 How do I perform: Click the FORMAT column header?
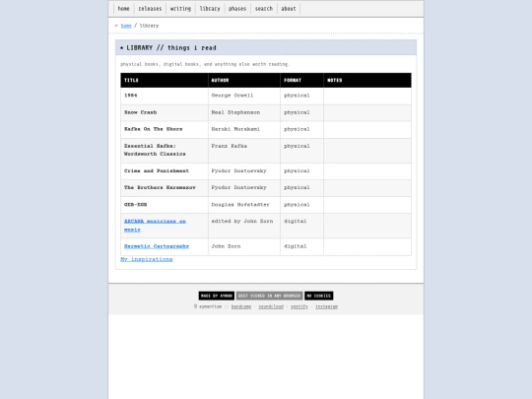tap(302, 81)
